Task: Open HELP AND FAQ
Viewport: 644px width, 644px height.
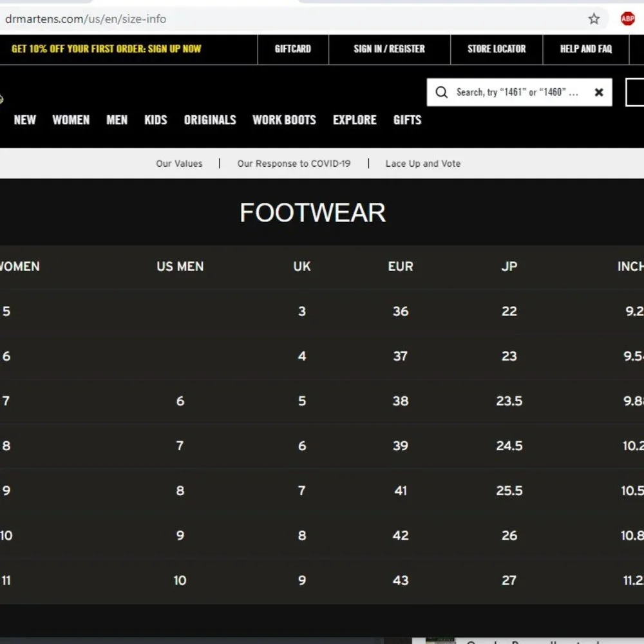Action: [585, 49]
